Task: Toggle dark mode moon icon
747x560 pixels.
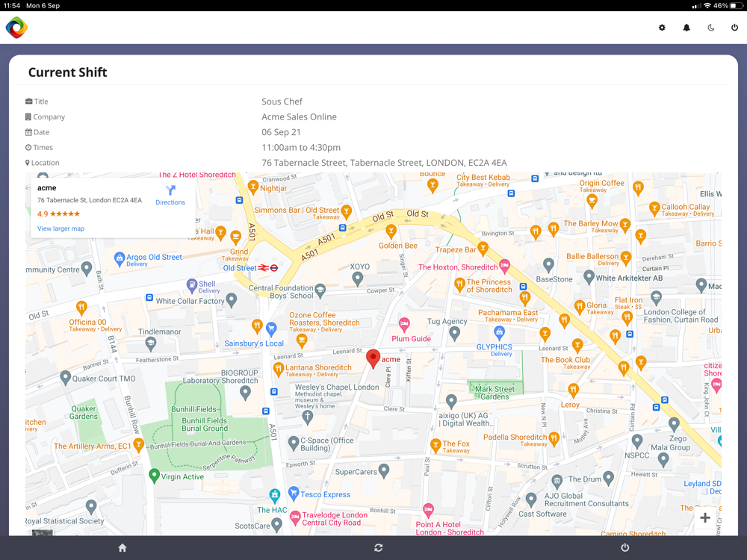Action: [x=711, y=28]
